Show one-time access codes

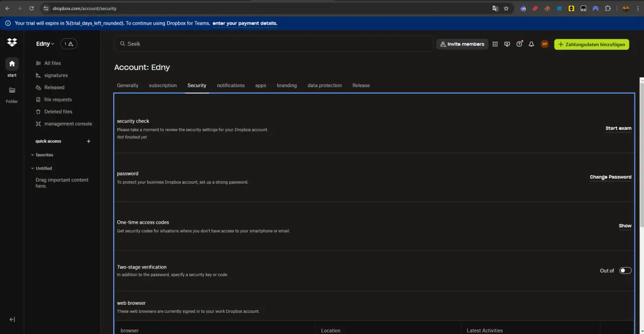(x=625, y=226)
